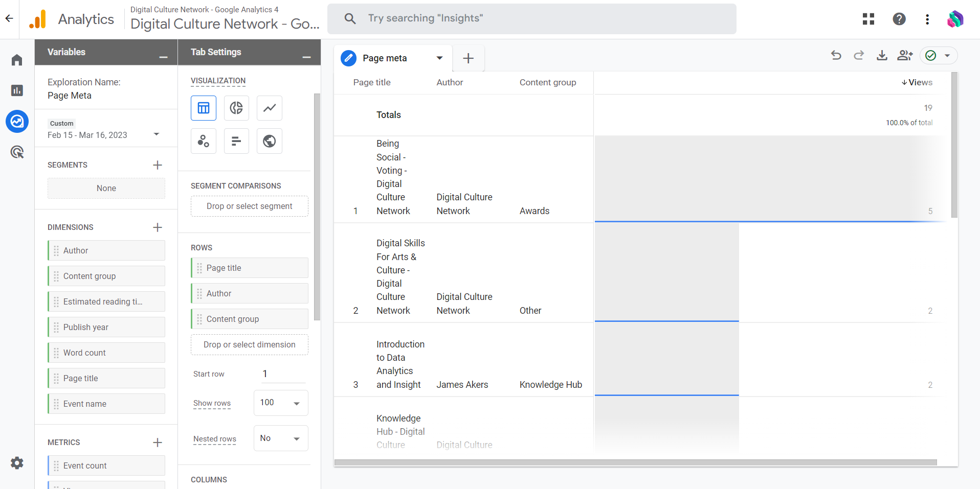Viewport: 980px width, 489px height.
Task: Click the Awards content group cell
Action: coord(534,211)
